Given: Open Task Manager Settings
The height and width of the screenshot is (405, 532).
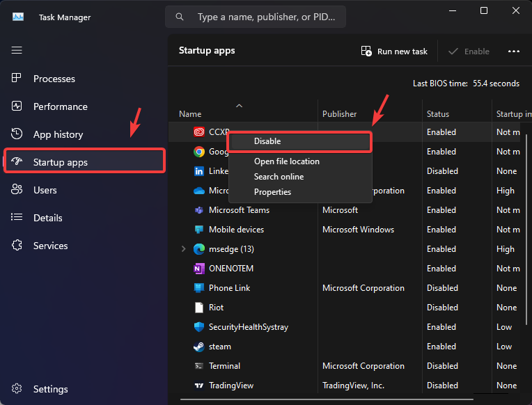Looking at the screenshot, I should [x=50, y=389].
